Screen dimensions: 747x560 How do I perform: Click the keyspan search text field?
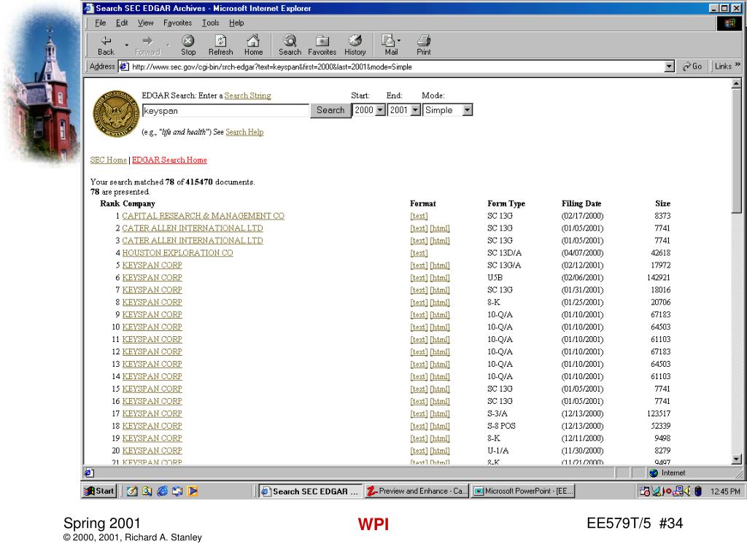[x=225, y=111]
